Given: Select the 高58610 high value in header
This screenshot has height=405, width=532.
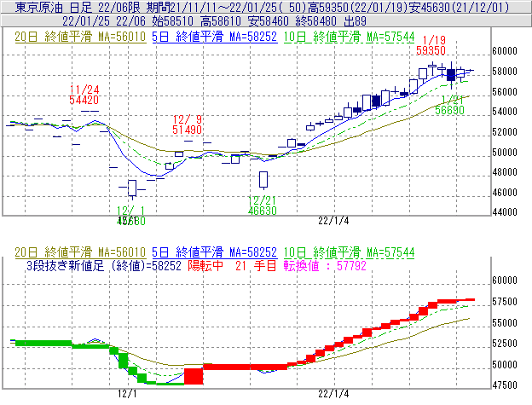Looking at the screenshot, I should click(221, 21).
